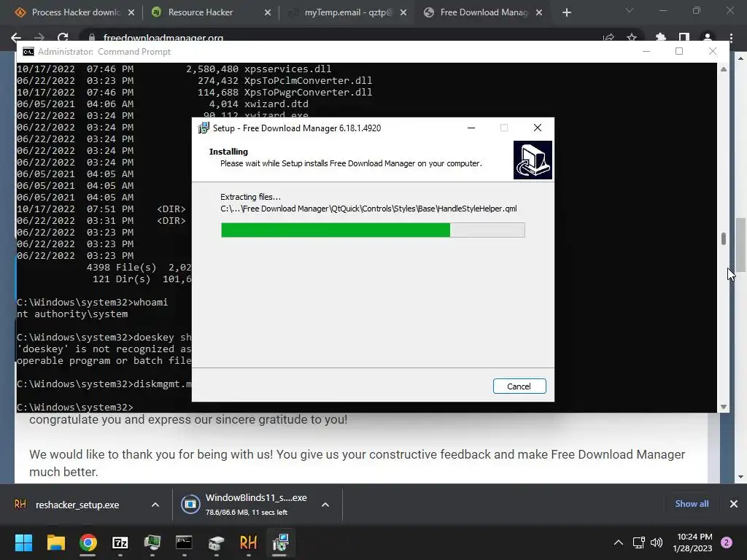Expand options for WindowBlinds11 download

click(x=325, y=505)
